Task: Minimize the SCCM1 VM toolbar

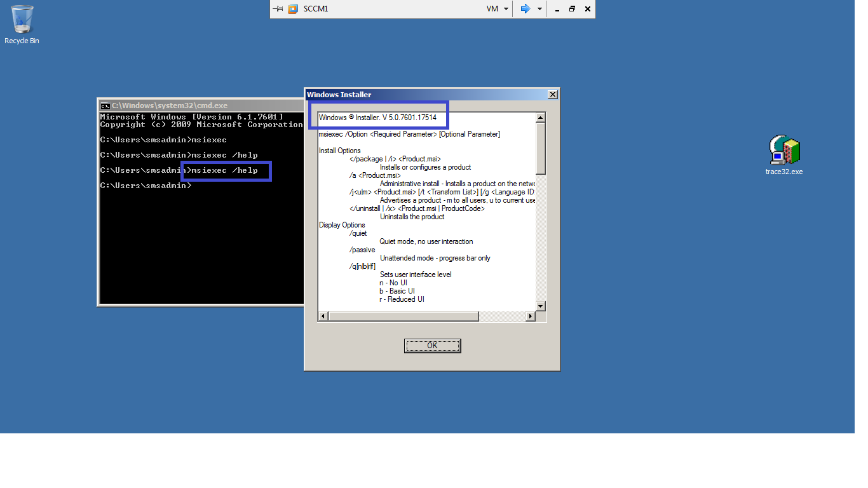Action: coord(557,9)
